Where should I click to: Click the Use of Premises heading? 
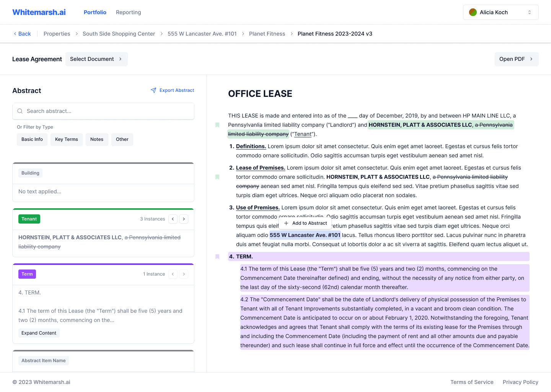pos(258,207)
